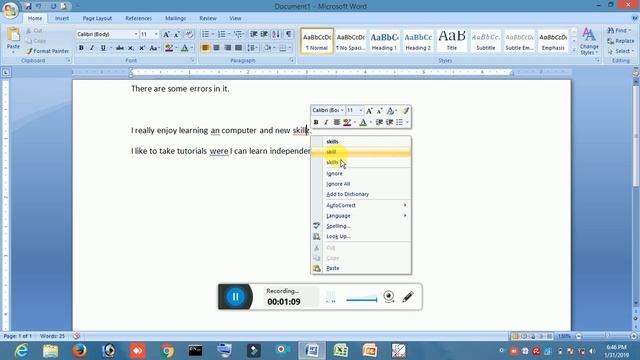Screen dimensions: 640x360
Task: Click the ribbon Shrink Font icon
Action: 177,34
